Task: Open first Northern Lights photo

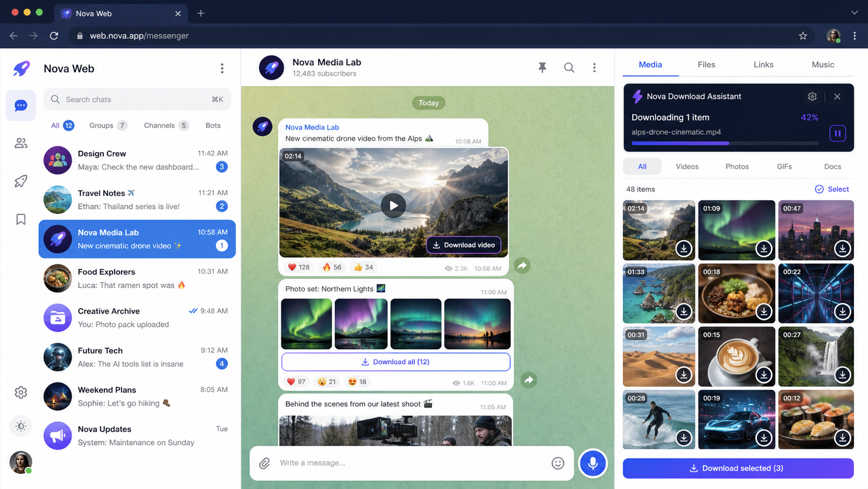Action: pyautogui.click(x=306, y=324)
